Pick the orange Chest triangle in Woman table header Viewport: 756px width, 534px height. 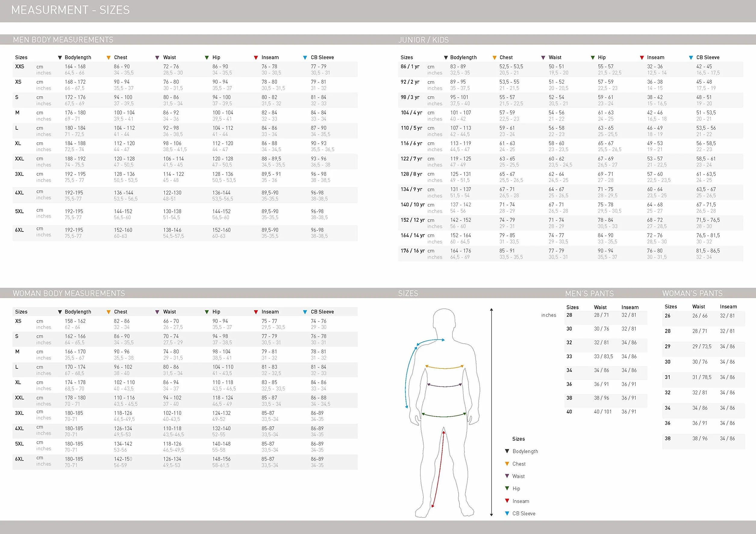109,312
